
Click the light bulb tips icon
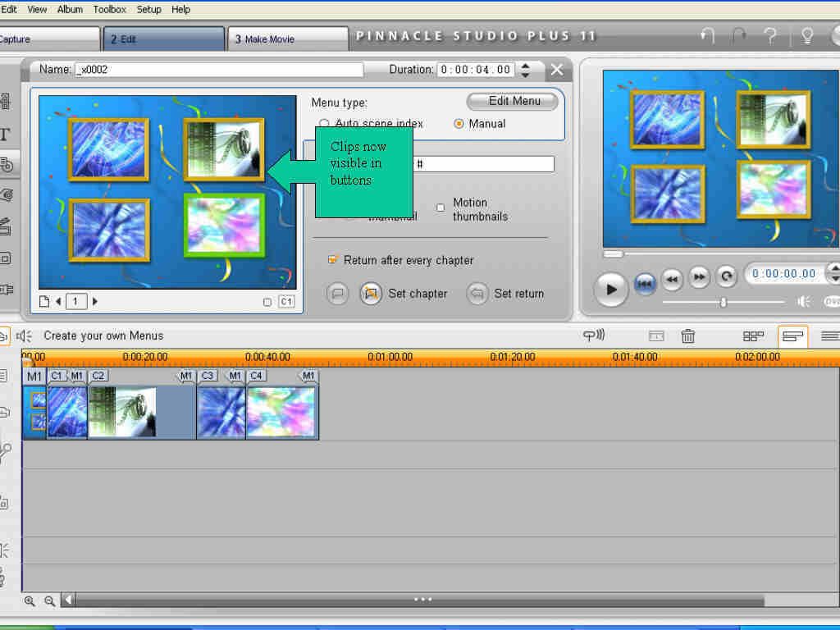(x=807, y=36)
